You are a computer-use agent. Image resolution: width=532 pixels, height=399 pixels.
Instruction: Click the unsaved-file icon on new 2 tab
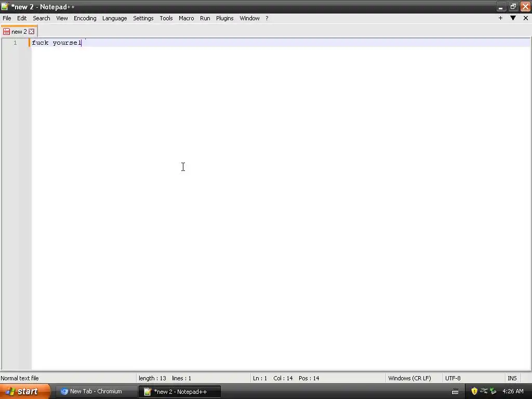pyautogui.click(x=6, y=32)
